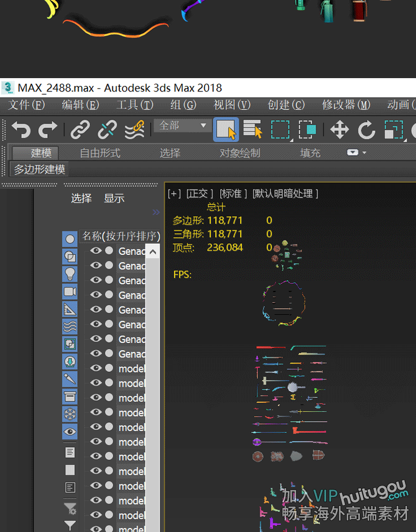The height and width of the screenshot is (532, 416).
Task: Toggle the Display Geometry sphere filter
Action: (x=70, y=239)
